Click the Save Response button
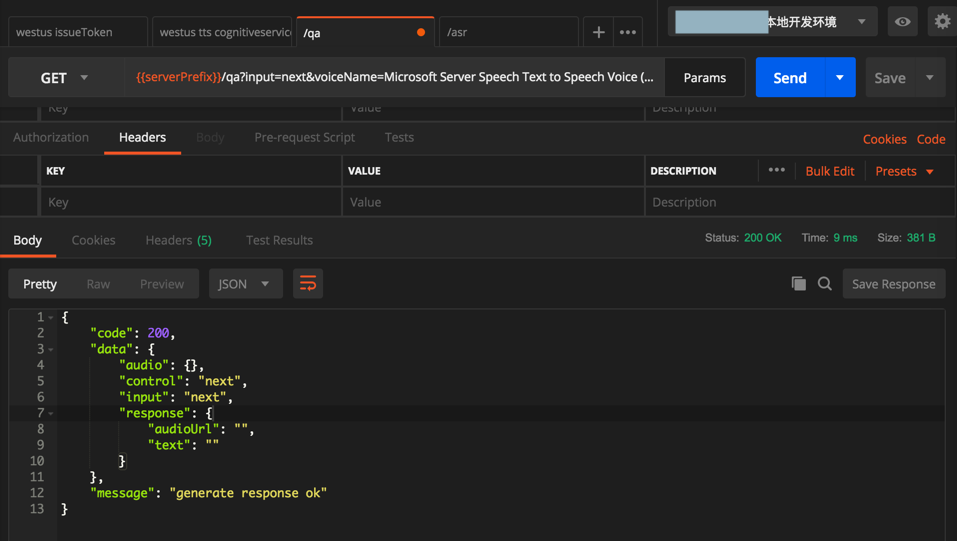 [x=894, y=284]
